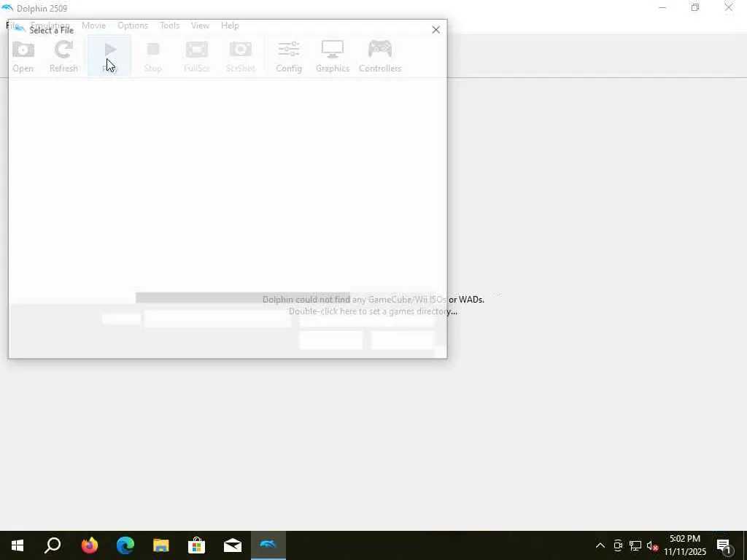Click the Refresh game list icon
The image size is (747, 560).
click(63, 56)
